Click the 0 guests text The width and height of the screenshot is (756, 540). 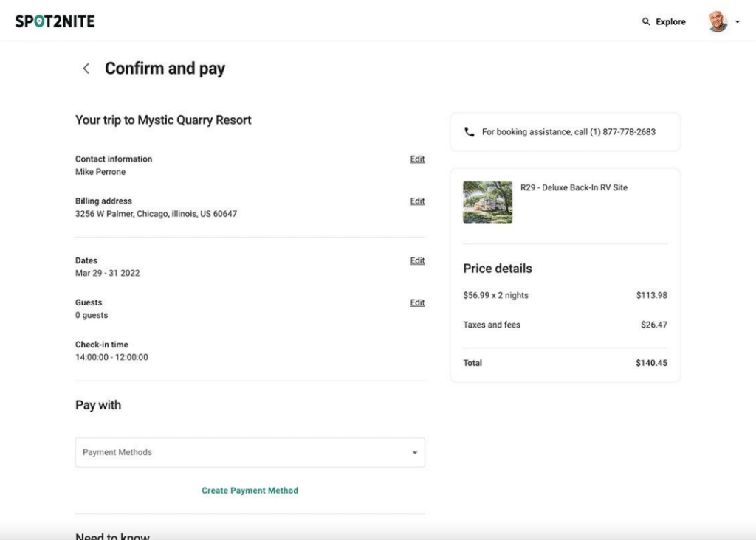[x=92, y=315]
